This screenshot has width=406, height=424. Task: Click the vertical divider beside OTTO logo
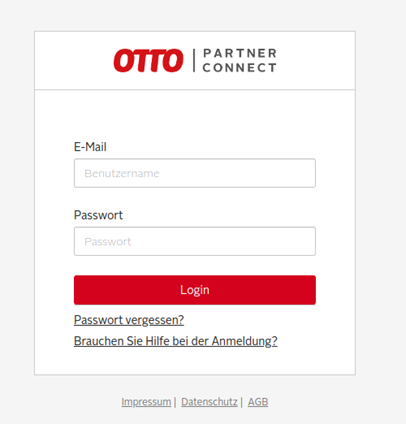tap(194, 60)
